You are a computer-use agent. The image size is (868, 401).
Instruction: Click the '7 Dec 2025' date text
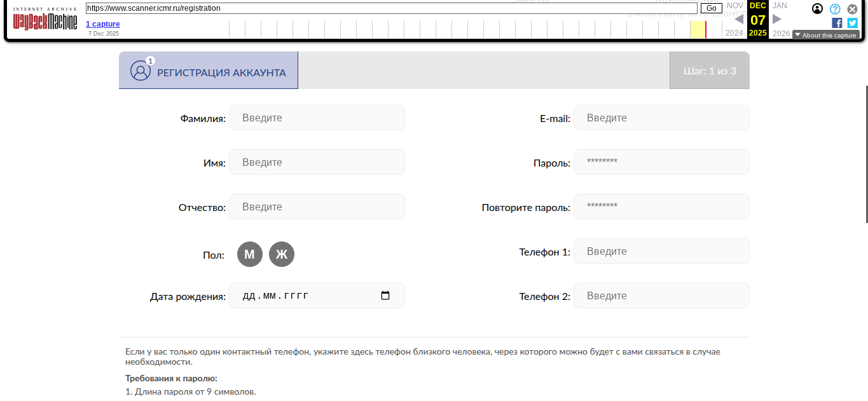point(104,33)
